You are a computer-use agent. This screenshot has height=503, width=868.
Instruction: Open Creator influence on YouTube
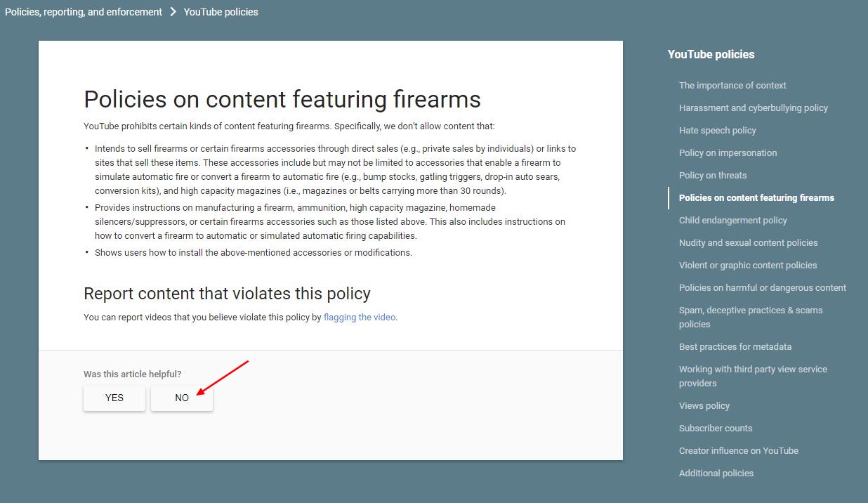[739, 451]
